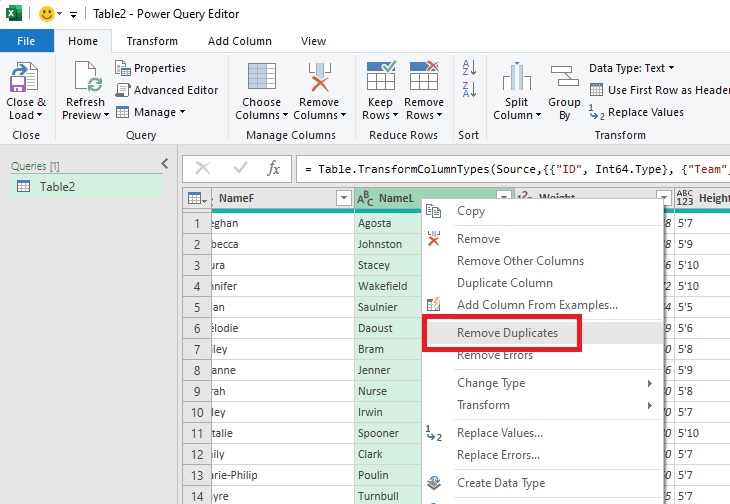Viewport: 730px width, 504px height.
Task: Switch to the Transform ribbon tab
Action: pos(152,41)
